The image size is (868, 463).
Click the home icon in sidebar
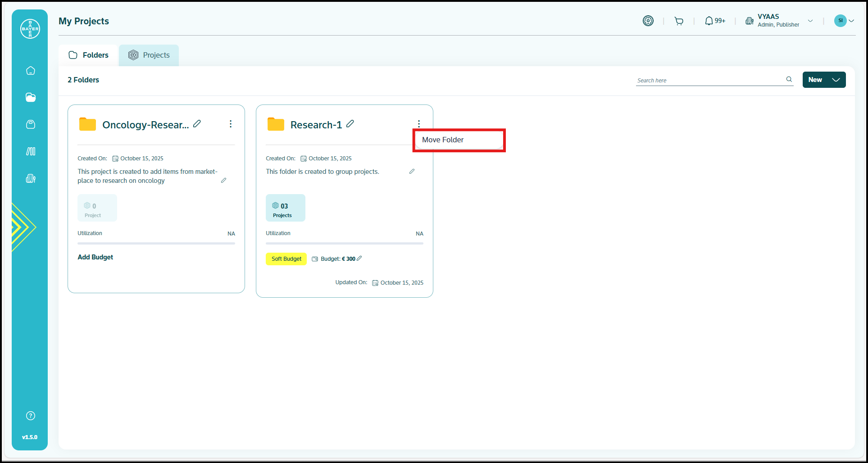coord(31,71)
